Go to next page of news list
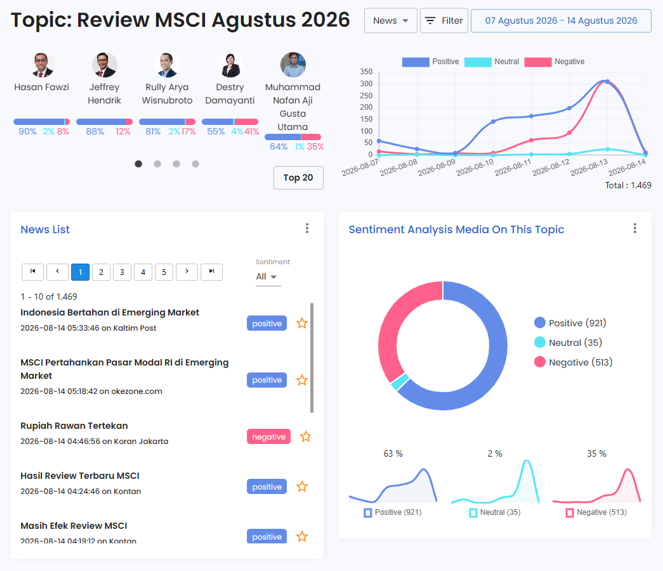Viewport: 663px width, 571px height. 186,272
